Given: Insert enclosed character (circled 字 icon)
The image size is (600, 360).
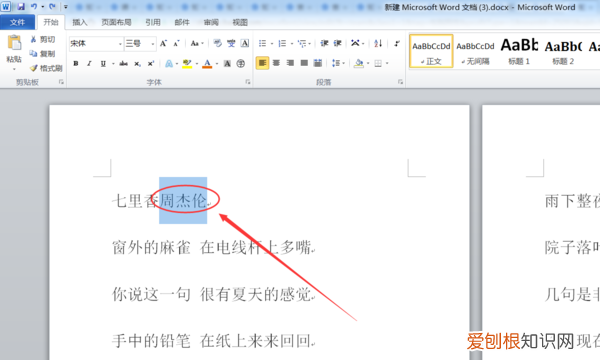Looking at the screenshot, I should tap(241, 64).
